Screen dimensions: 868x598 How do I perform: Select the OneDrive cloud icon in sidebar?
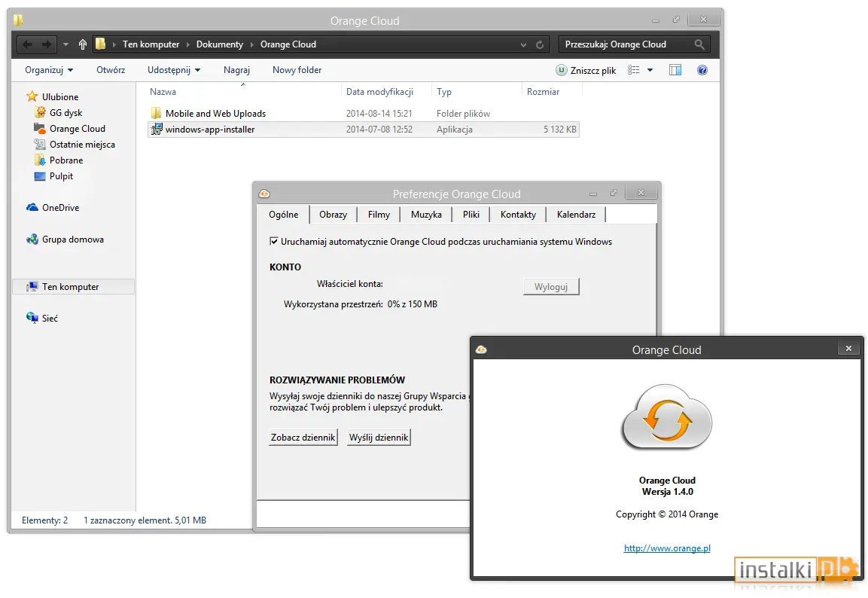point(32,208)
